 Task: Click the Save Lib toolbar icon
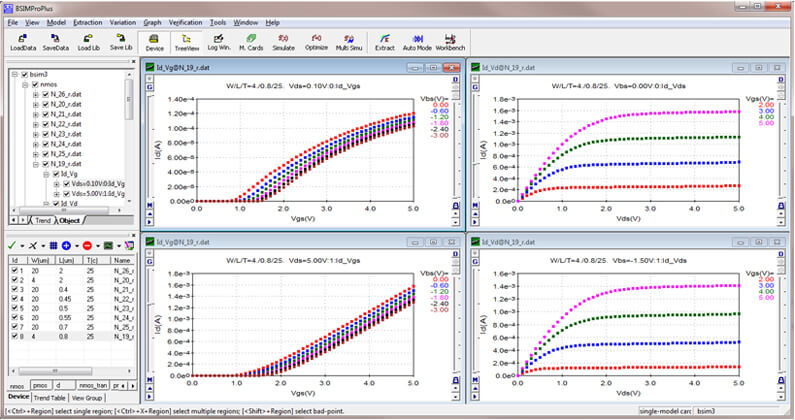[x=121, y=42]
